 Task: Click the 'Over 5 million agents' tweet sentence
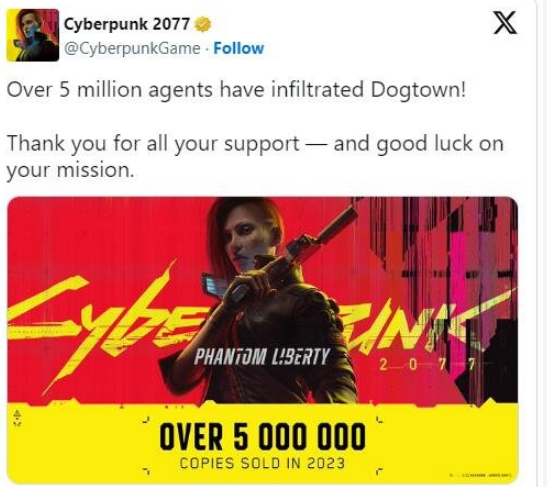[x=236, y=90]
